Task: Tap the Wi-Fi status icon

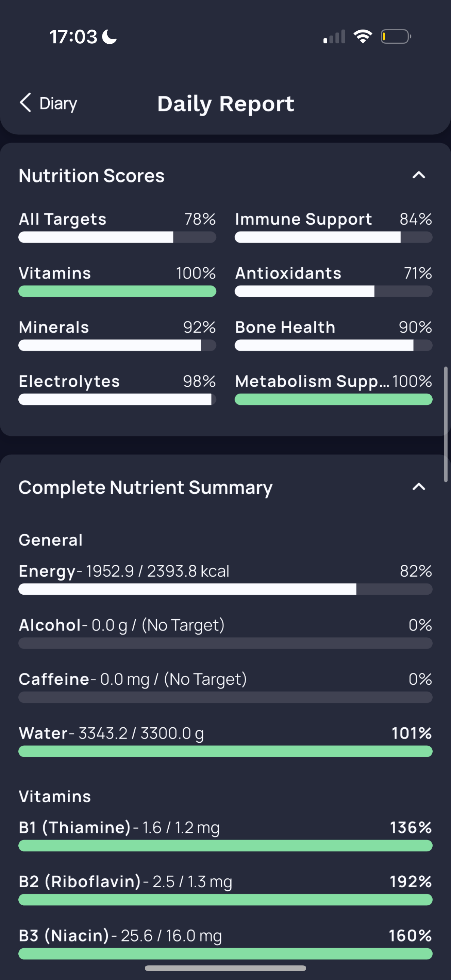Action: (363, 37)
